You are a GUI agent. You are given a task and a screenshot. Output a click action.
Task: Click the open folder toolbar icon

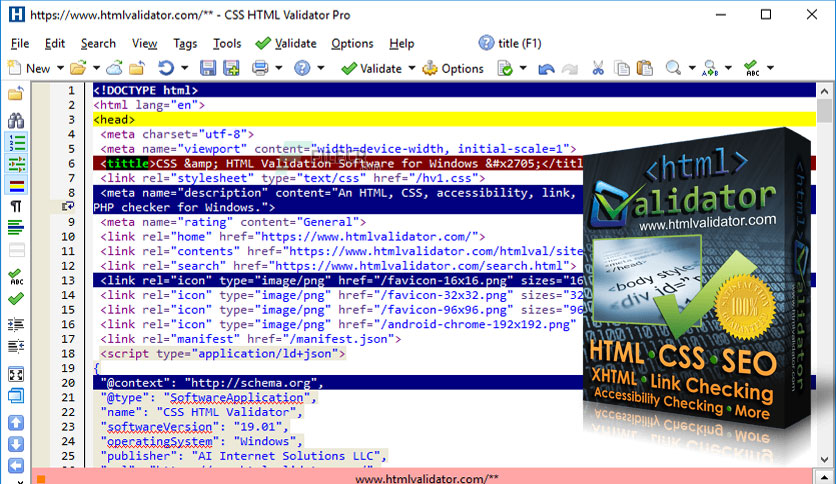(x=78, y=68)
